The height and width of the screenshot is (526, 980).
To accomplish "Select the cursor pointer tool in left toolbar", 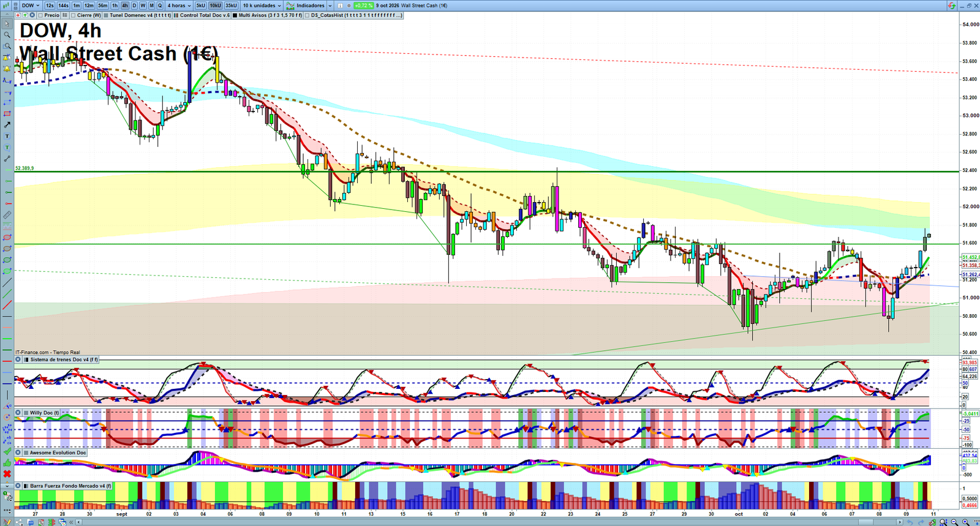I will 7,23.
